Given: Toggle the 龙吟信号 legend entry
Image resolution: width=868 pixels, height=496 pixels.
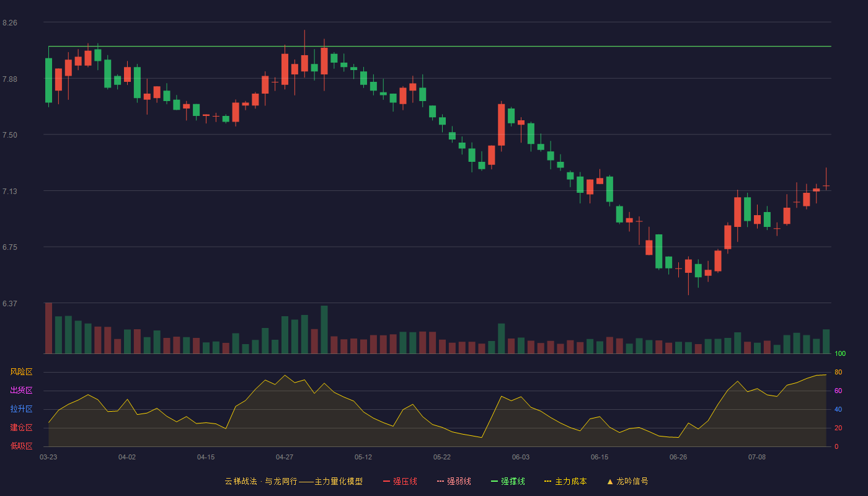Looking at the screenshot, I should (627, 481).
